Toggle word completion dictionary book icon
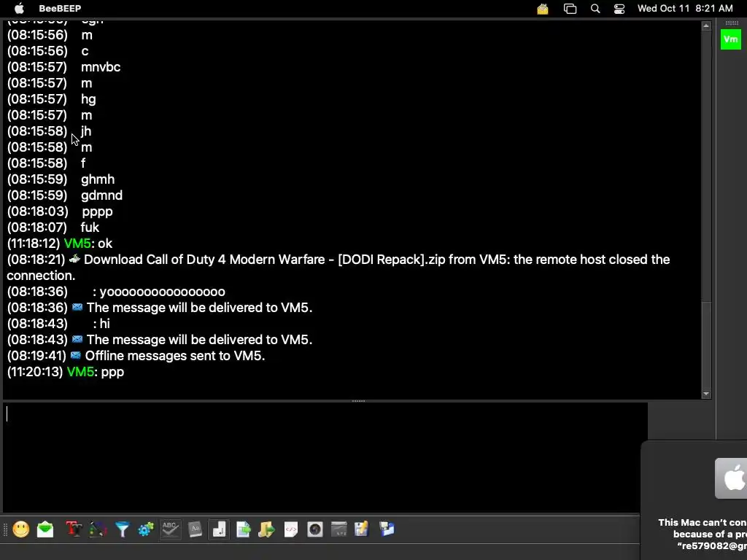The width and height of the screenshot is (747, 560). point(195,529)
